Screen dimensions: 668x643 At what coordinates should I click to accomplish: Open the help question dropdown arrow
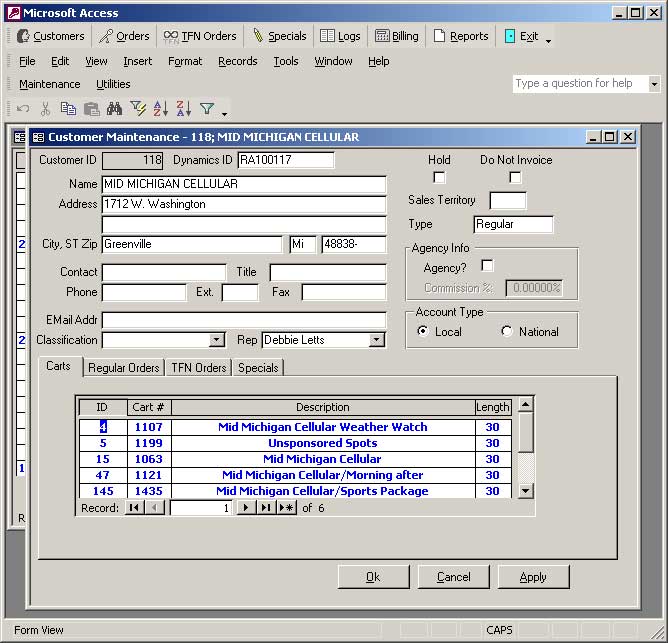click(654, 84)
